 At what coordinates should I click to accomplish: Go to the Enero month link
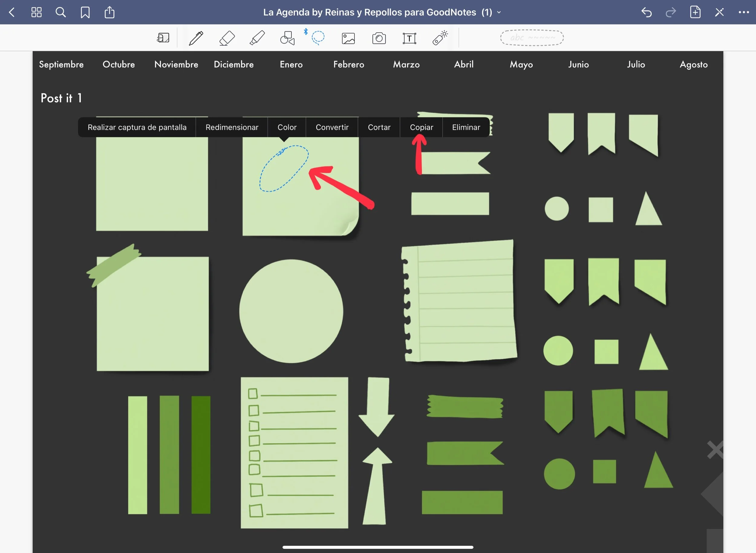pos(291,64)
